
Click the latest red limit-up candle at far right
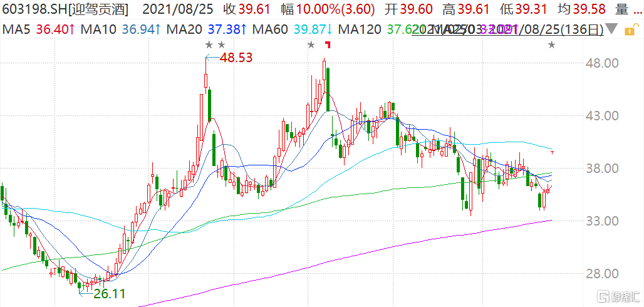(553, 152)
